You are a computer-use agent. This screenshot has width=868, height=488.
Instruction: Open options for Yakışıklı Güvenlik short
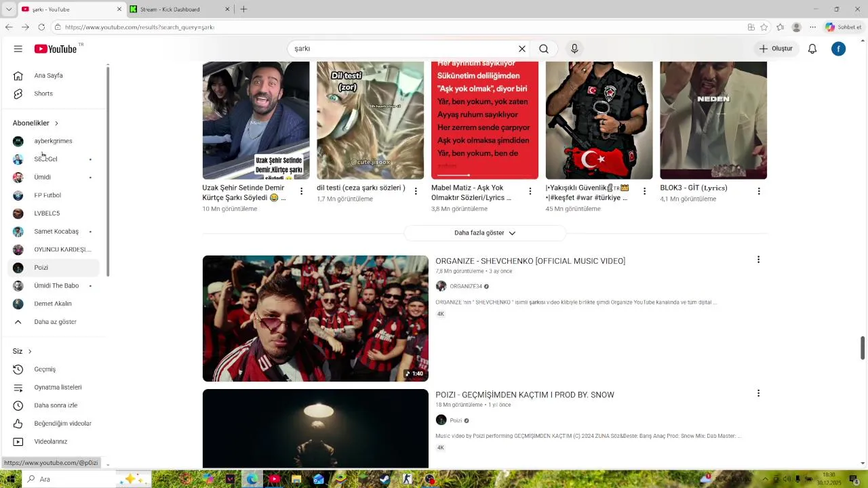click(645, 191)
